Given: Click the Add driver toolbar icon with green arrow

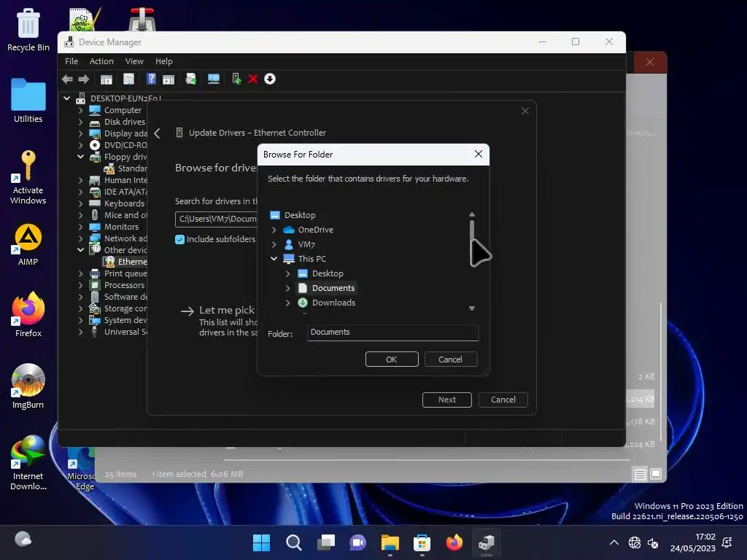Looking at the screenshot, I should [236, 79].
